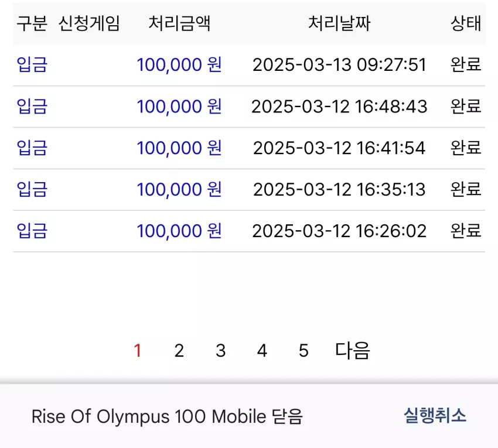Image resolution: width=498 pixels, height=448 pixels.
Task: Click the 100,000 원 amount at 16:41:54
Action: [179, 148]
